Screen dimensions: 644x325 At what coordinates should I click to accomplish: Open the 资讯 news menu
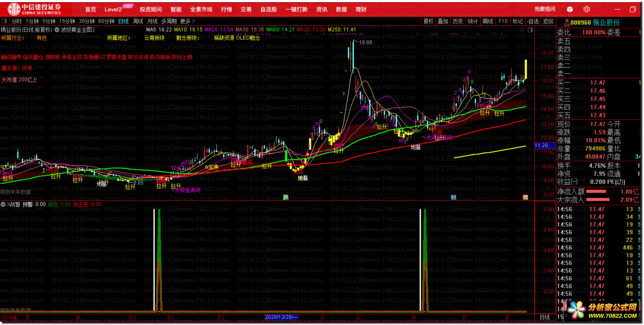321,9
